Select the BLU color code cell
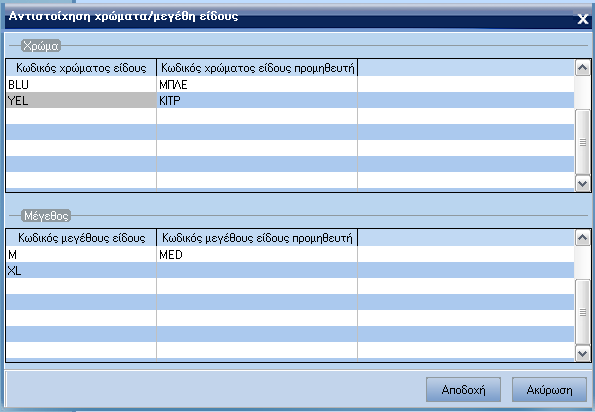The width and height of the screenshot is (595, 412). pyautogui.click(x=81, y=84)
